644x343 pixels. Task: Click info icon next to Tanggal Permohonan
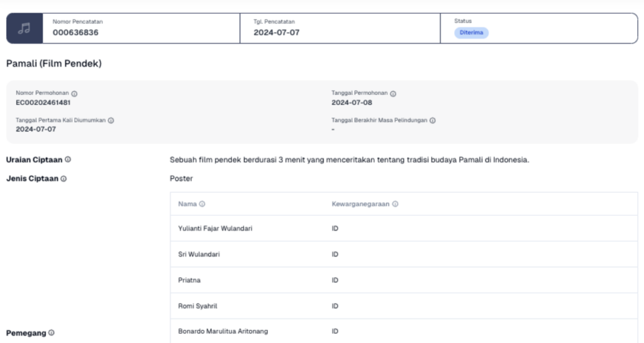coord(393,94)
